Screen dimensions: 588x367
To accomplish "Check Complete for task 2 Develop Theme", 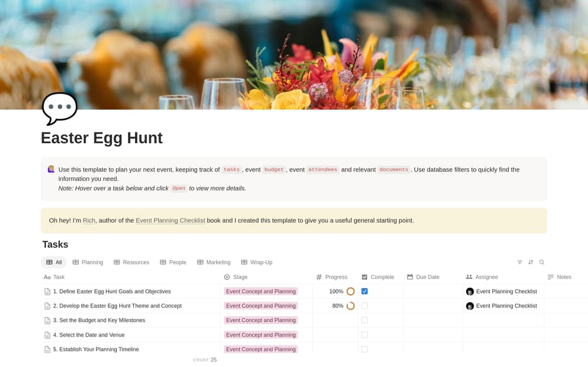I will click(364, 306).
